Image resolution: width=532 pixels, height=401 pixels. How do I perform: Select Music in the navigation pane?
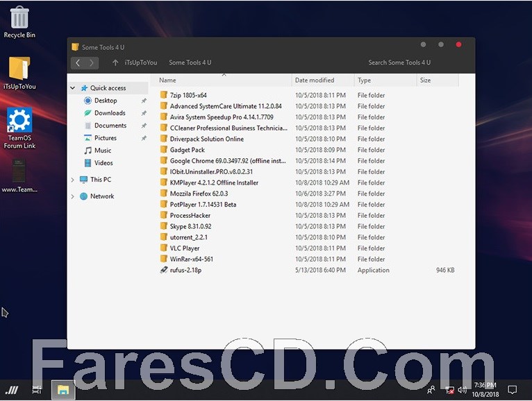pos(103,150)
